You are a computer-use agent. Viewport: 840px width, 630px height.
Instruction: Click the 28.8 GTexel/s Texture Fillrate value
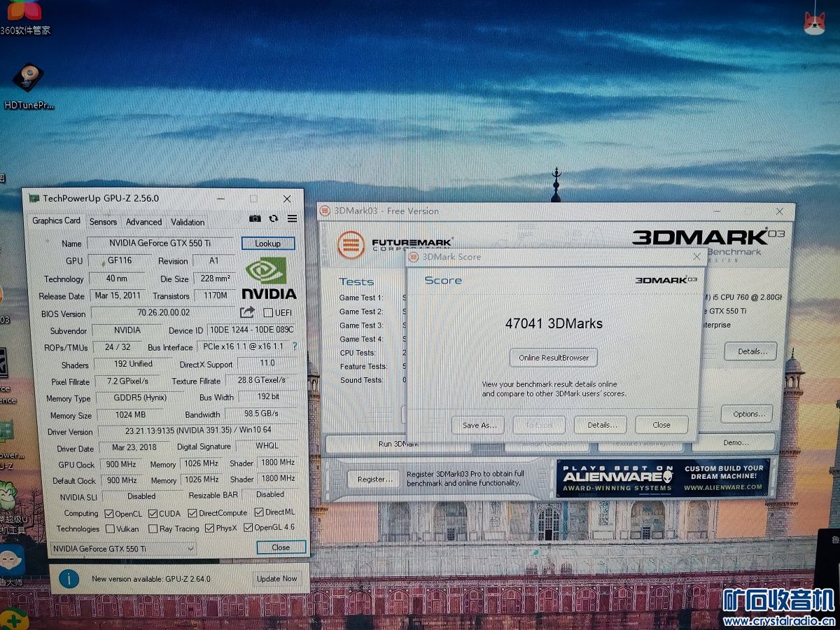(x=262, y=380)
